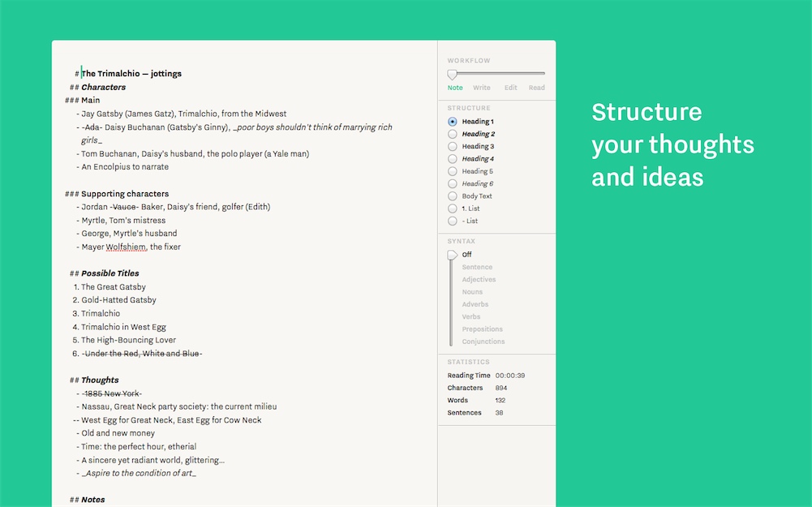Click the '## Notes' heading
The height and width of the screenshot is (507, 812).
point(87,500)
